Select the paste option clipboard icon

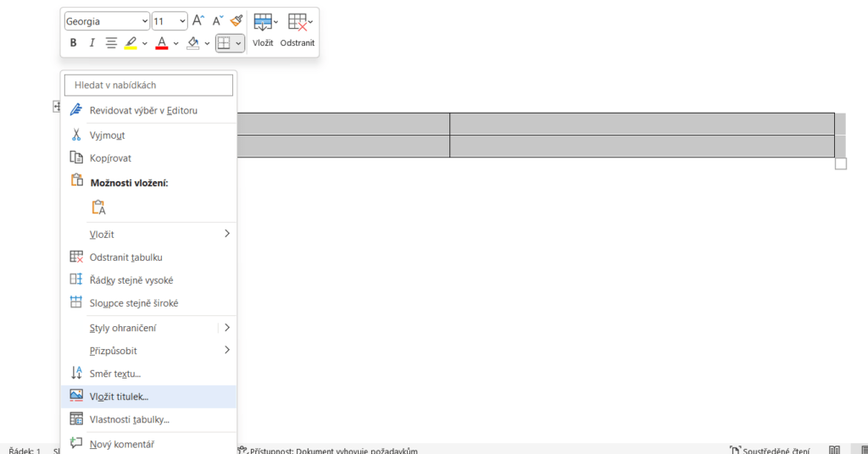[x=99, y=208]
